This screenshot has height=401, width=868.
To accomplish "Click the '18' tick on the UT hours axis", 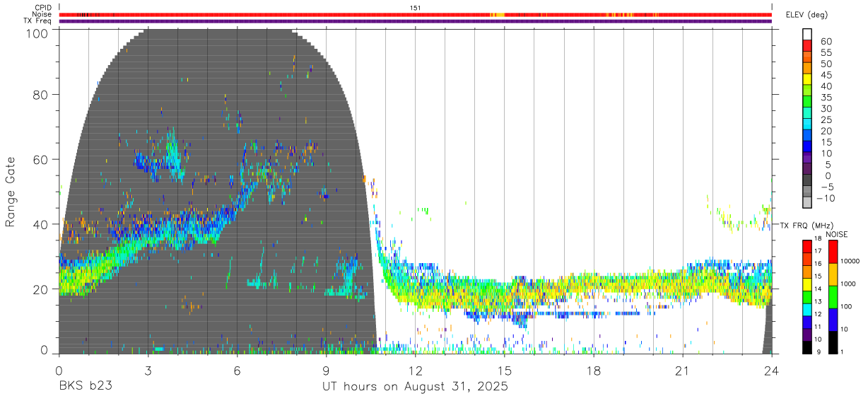I will coord(593,370).
